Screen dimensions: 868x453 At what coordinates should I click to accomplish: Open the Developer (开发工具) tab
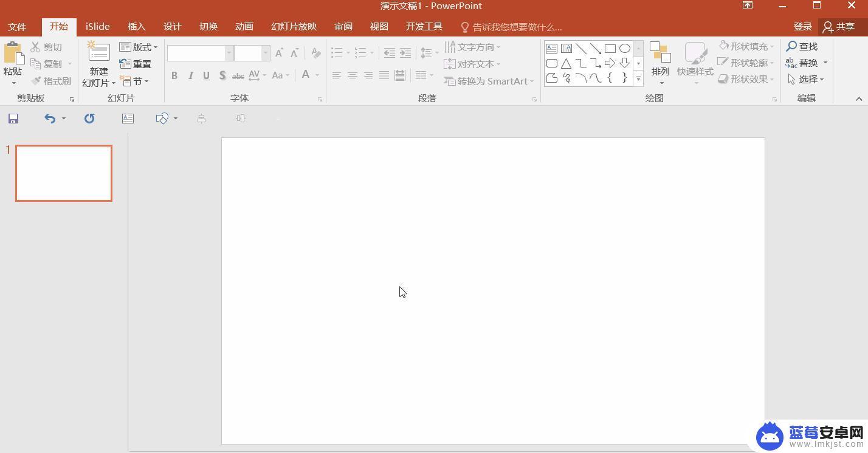[x=424, y=27]
